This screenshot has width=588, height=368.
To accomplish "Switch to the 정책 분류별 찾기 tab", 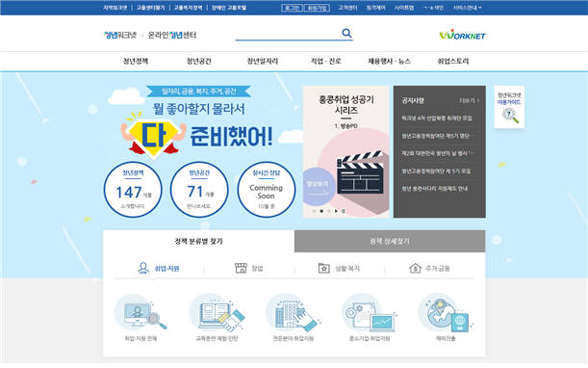I will tap(199, 241).
